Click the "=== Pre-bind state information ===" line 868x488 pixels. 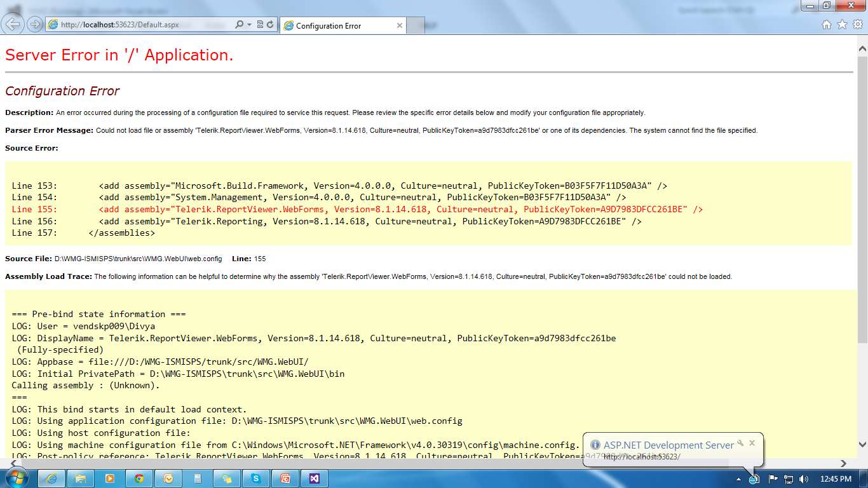point(98,314)
